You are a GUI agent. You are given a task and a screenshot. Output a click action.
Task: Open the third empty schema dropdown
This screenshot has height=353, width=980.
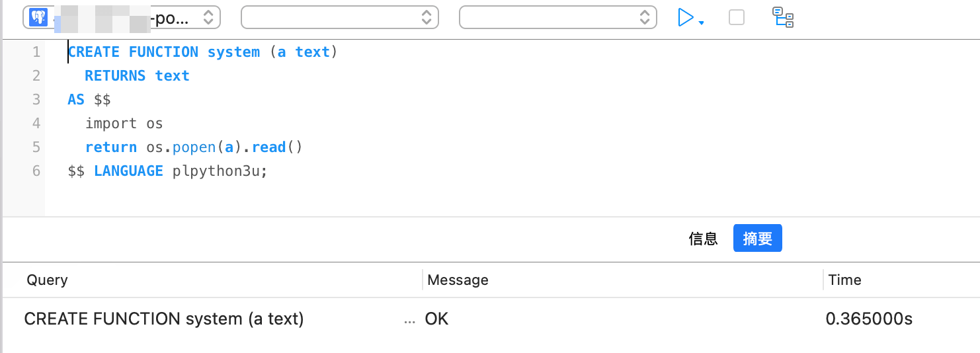point(558,18)
